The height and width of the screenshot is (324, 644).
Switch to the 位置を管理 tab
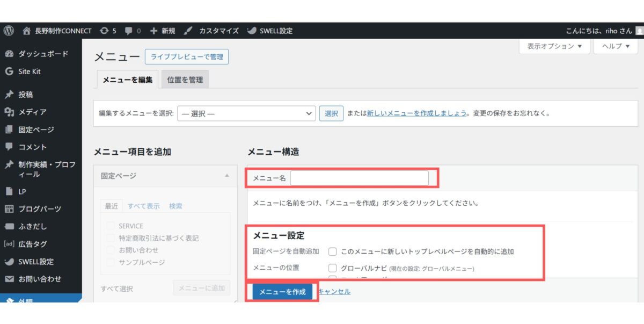185,79
